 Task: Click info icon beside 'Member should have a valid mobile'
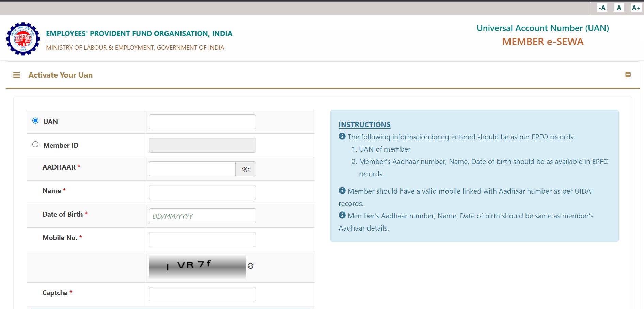point(342,191)
